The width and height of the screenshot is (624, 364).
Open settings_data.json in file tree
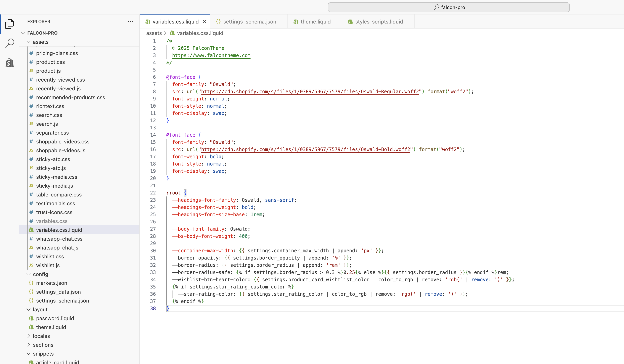(58, 292)
